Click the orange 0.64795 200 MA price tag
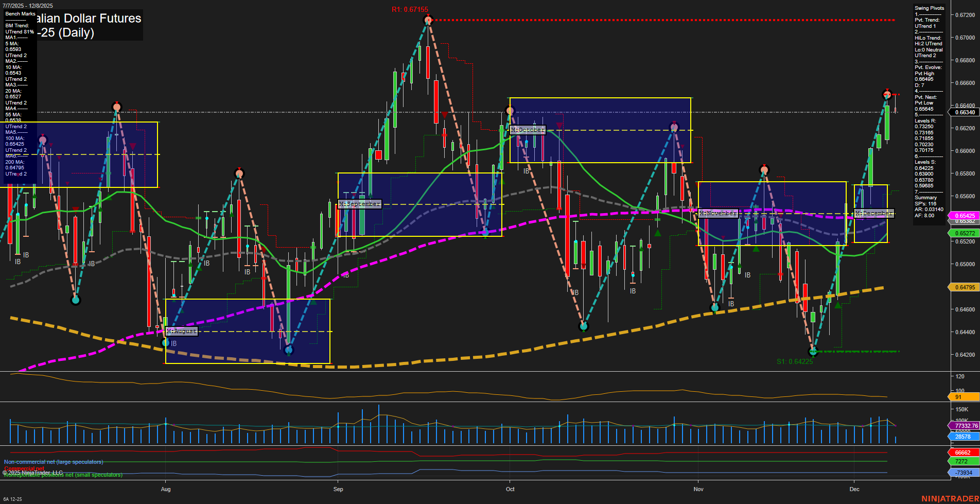Viewport: 980px width, 504px height. point(964,287)
